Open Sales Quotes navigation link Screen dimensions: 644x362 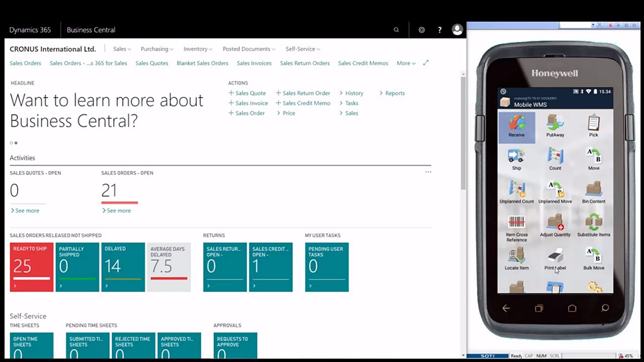coord(151,63)
